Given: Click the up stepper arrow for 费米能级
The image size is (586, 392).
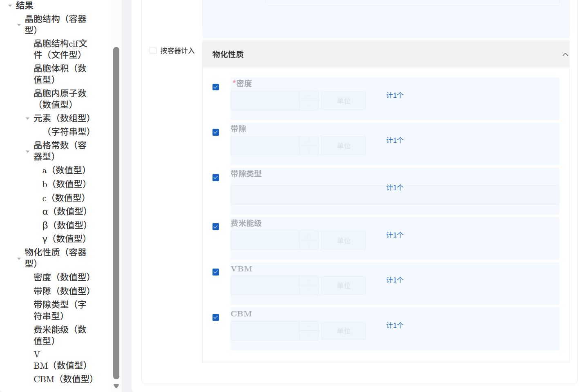Looking at the screenshot, I should coord(309,236).
